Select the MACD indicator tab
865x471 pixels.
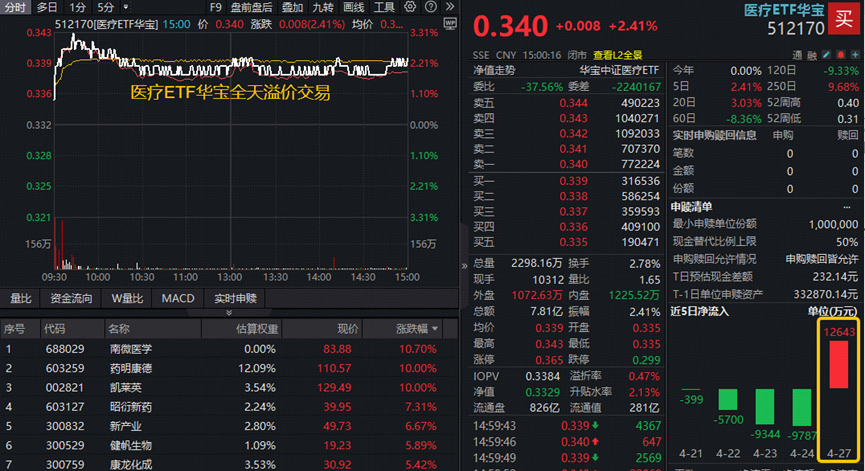pos(178,298)
